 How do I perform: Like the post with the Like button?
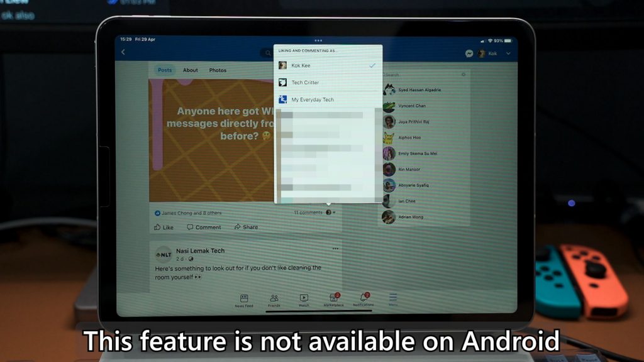point(164,227)
